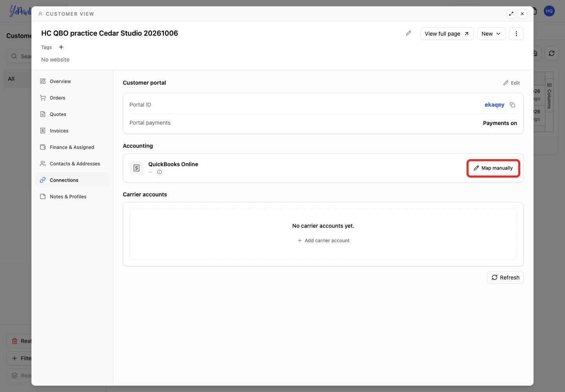The height and width of the screenshot is (392, 565).
Task: Open the New dropdown
Action: [x=491, y=34]
